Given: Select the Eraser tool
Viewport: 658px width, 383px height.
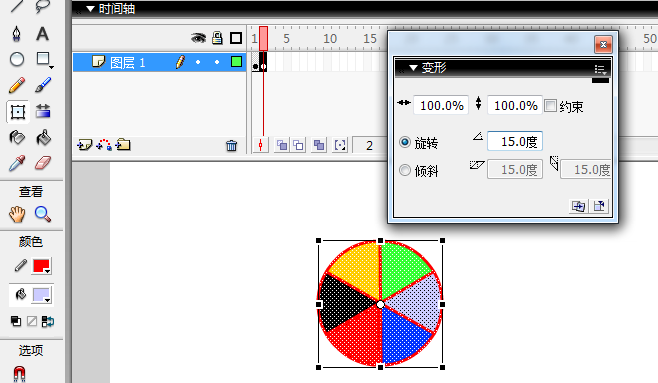Looking at the screenshot, I should click(43, 163).
